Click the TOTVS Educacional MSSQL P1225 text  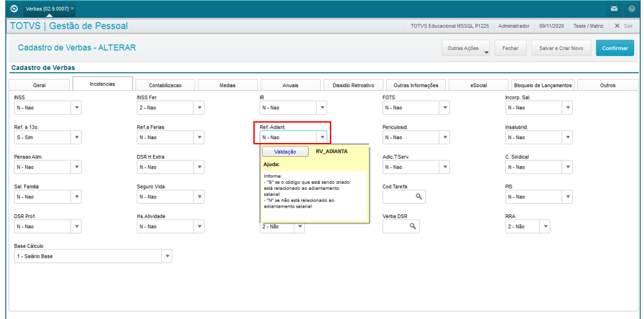click(x=449, y=26)
